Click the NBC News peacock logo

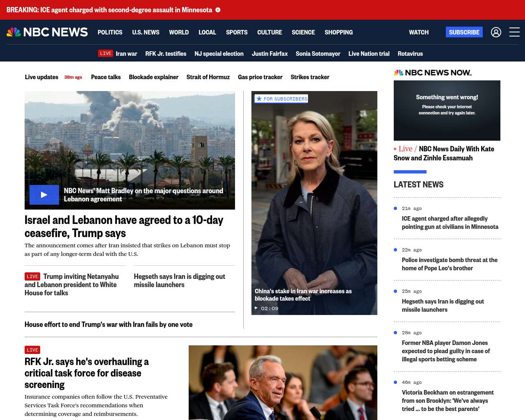coord(47,32)
